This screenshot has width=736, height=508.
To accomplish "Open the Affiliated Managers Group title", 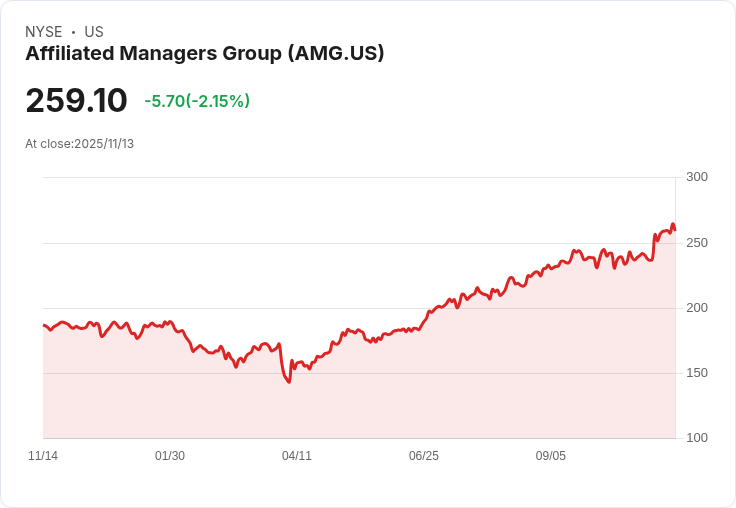I will click(204, 54).
